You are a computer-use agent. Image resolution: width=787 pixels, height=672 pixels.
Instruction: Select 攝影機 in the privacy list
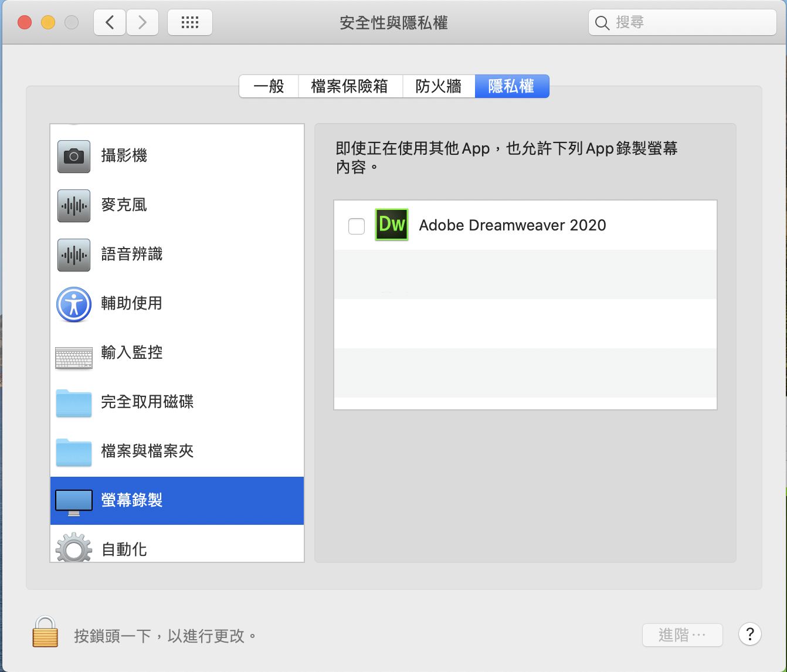177,157
